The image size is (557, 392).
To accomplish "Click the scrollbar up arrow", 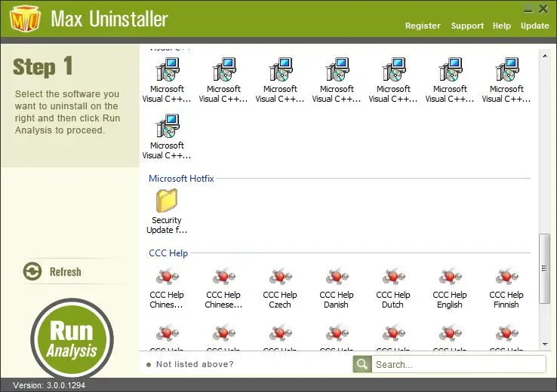I will click(x=545, y=56).
